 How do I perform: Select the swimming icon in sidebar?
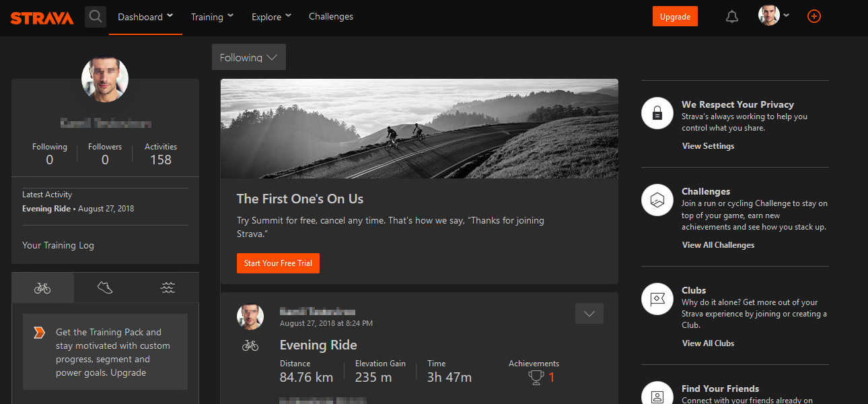tap(167, 288)
